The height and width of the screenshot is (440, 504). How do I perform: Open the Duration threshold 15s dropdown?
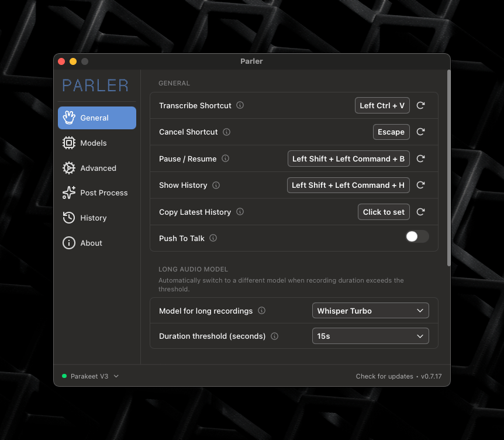point(370,336)
